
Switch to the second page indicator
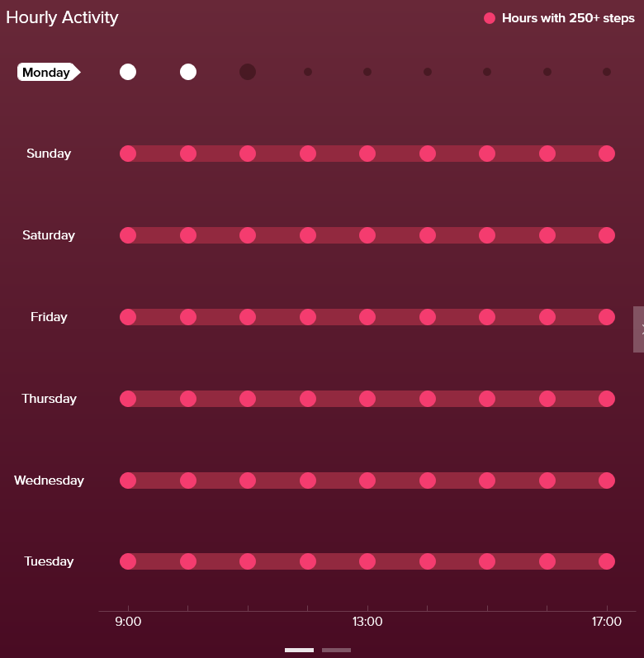point(336,651)
